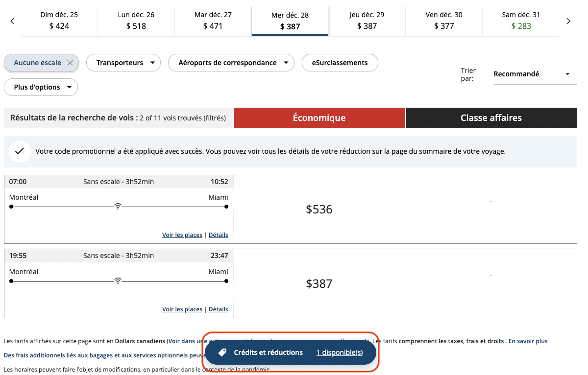The height and width of the screenshot is (375, 588).
Task: Click the wifi icon on the 19:55 flight
Action: [x=118, y=281]
